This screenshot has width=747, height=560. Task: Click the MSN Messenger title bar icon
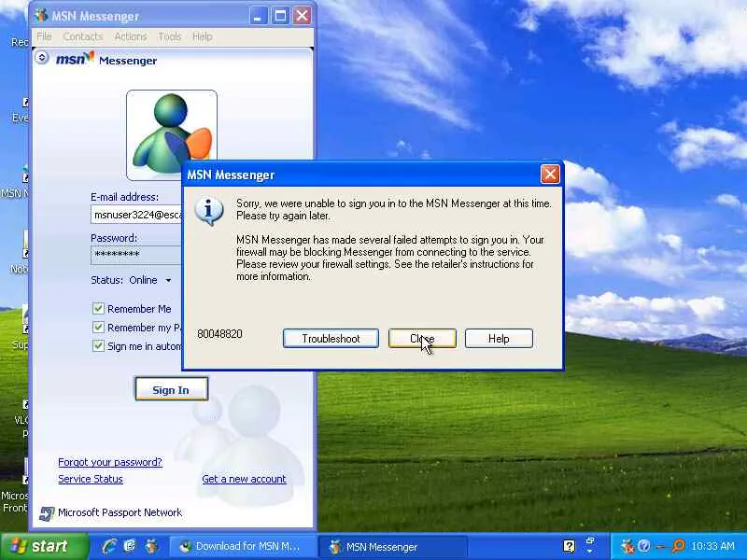pos(41,16)
